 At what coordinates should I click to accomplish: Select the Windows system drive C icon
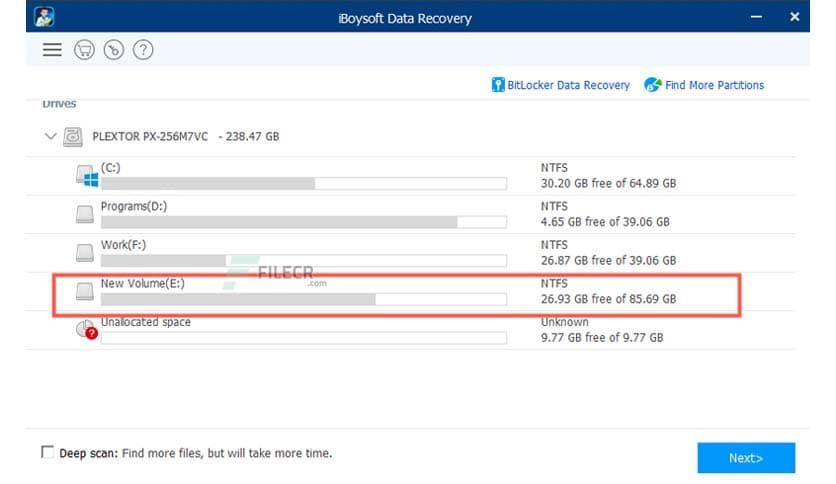click(87, 175)
